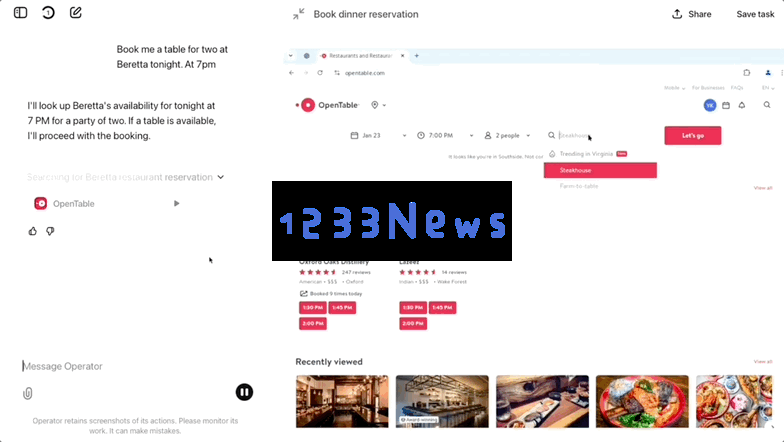Collapse the browser view with the arrows icon

pos(298,14)
